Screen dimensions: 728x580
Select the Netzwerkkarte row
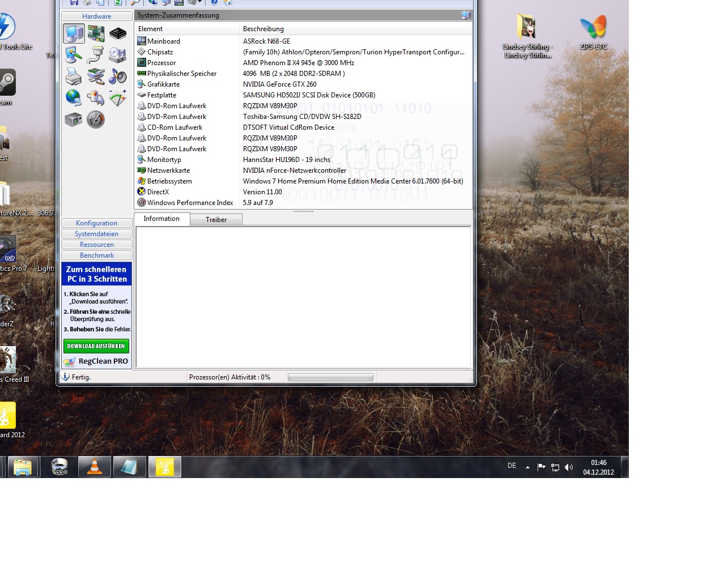303,170
